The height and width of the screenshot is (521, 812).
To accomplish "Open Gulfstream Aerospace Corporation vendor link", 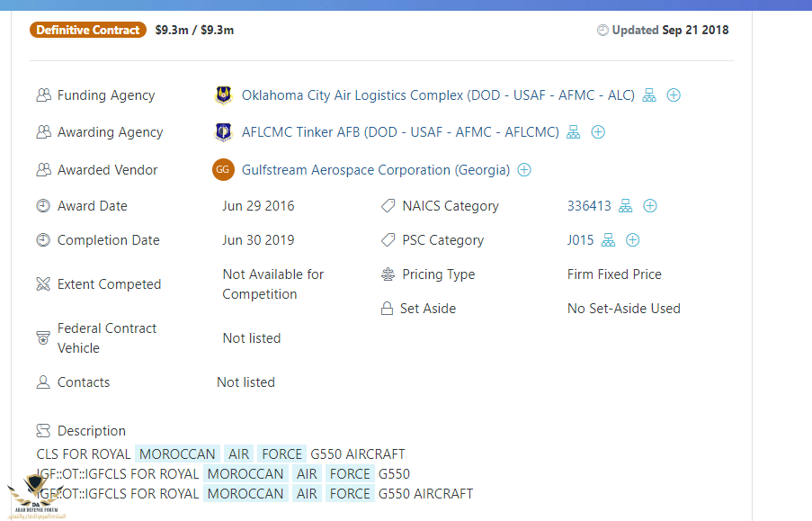I will click(x=376, y=170).
